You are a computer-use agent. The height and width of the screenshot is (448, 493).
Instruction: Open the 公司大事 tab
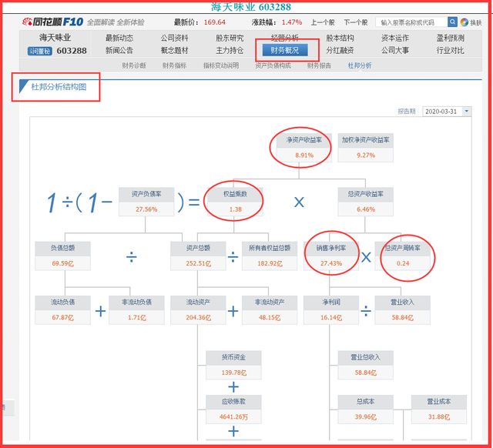click(x=395, y=50)
